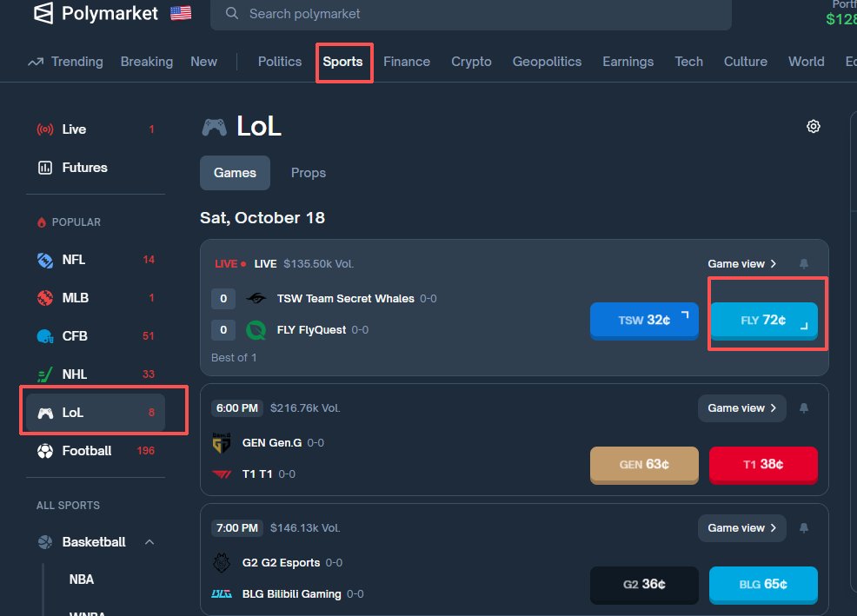Buy TSW at 32¢

click(x=644, y=321)
